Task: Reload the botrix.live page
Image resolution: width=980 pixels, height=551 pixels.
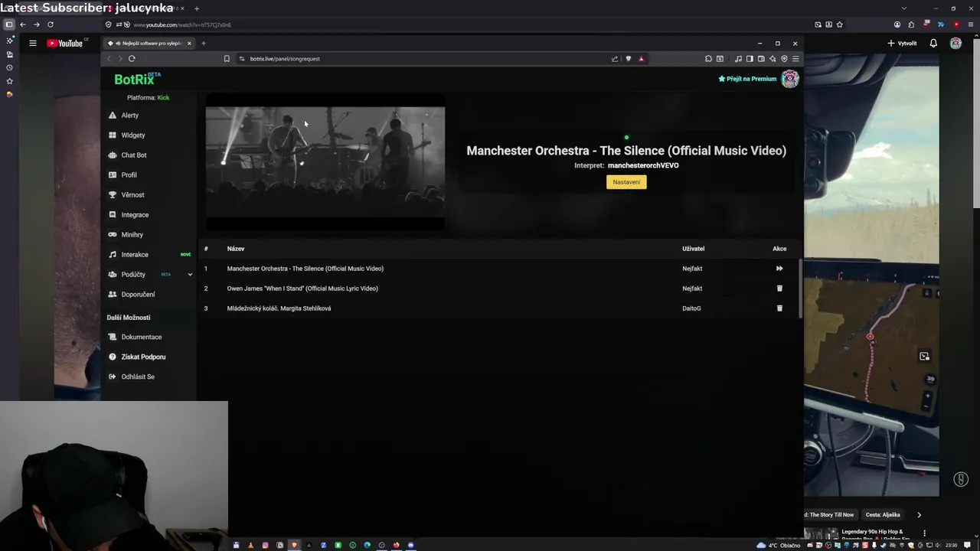Action: (132, 59)
